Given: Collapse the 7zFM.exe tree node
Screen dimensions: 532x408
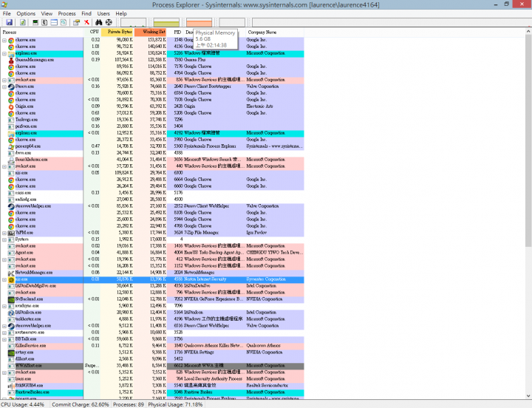Looking at the screenshot, I should [4, 233].
